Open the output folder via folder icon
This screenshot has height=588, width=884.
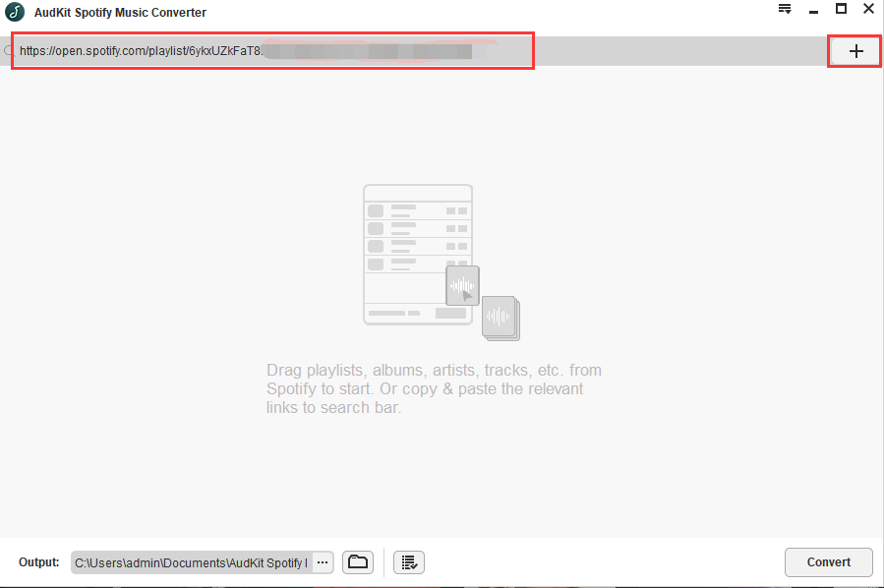click(358, 562)
